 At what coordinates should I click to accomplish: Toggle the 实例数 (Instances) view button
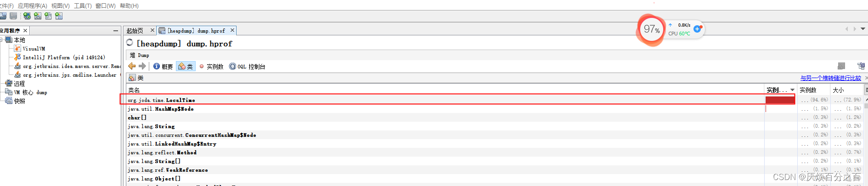(211, 67)
